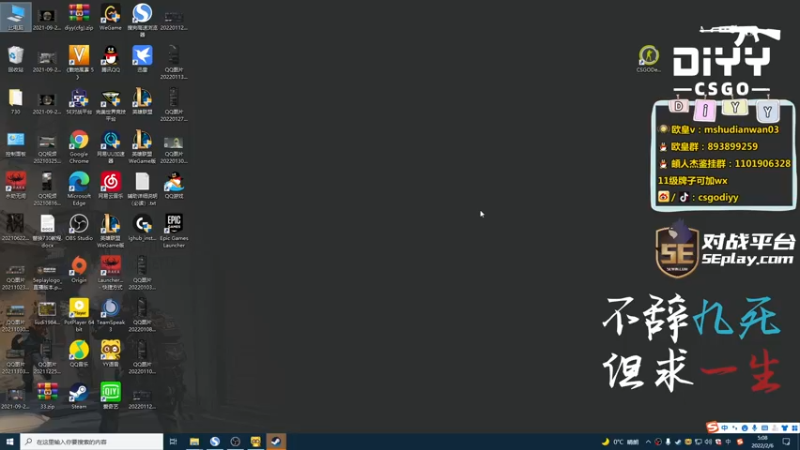Screen dimensions: 800x450
Task: Launch Microsoft Edge desktop shortcut
Action: pos(79,189)
